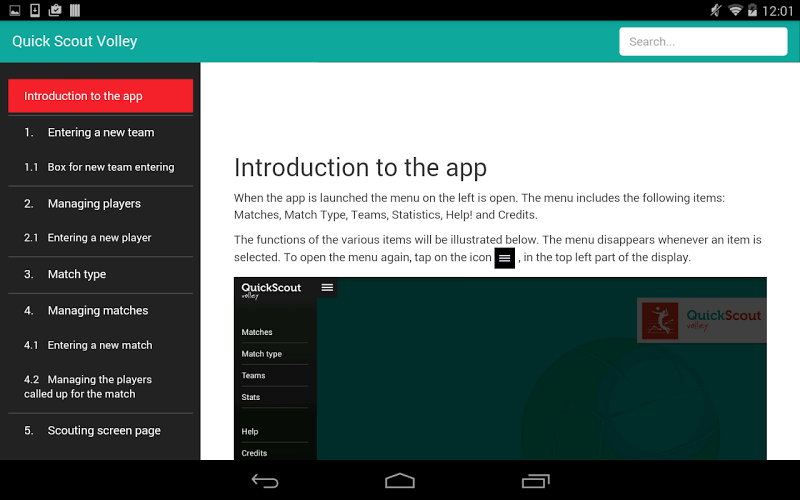Tap the battery status icon

(752, 10)
